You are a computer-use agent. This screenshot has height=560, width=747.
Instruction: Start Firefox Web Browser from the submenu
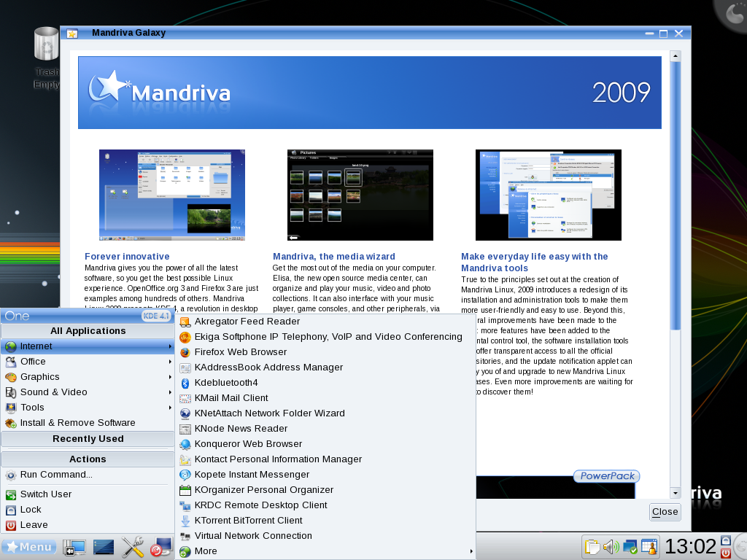(x=326, y=352)
